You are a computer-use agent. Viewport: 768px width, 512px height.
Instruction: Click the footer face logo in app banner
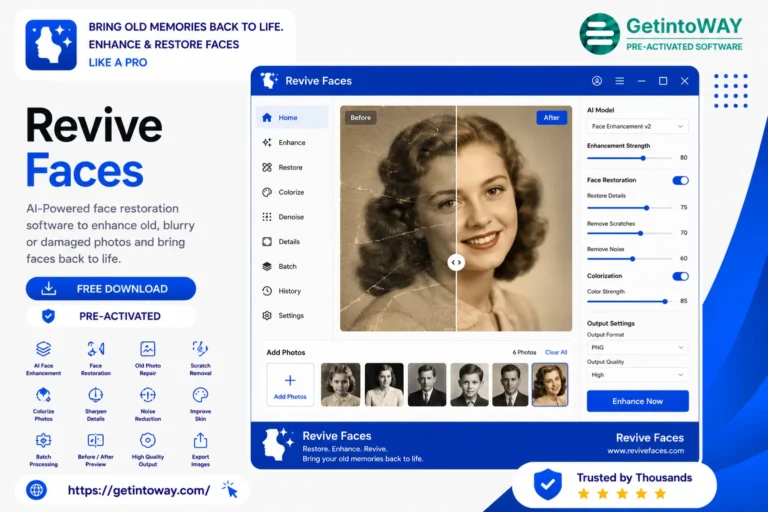pos(278,444)
